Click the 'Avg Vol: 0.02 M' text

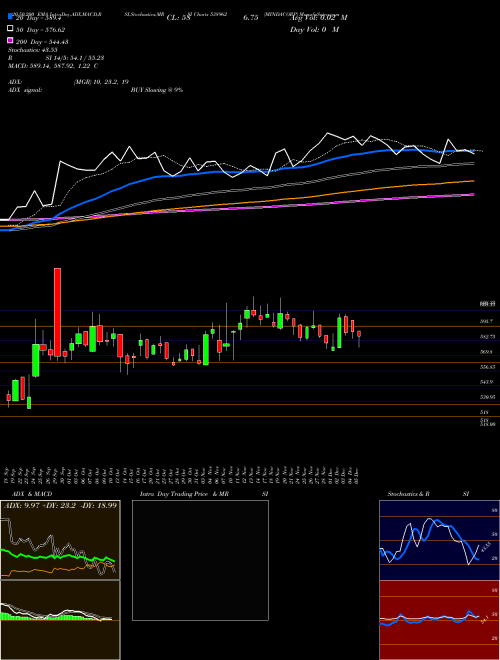pos(318,18)
